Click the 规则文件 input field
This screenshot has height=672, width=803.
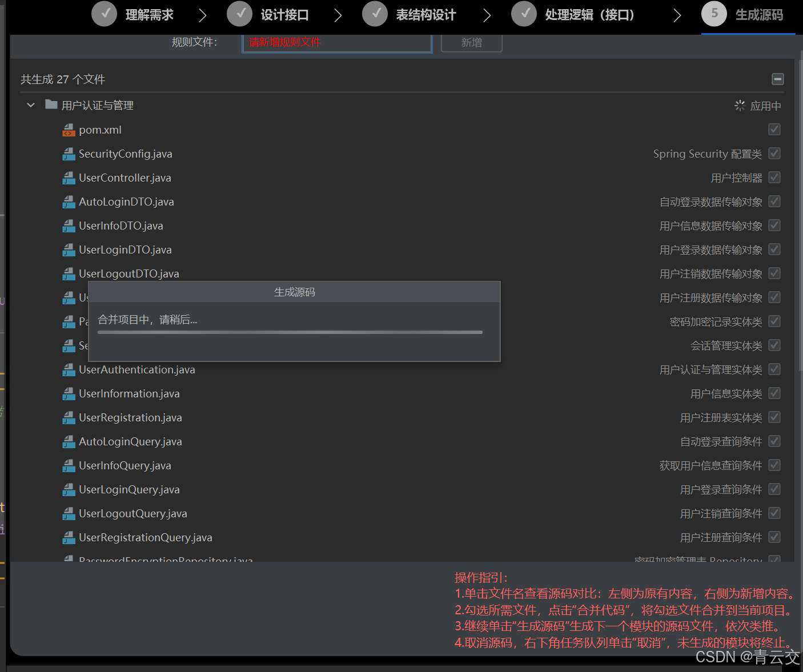pyautogui.click(x=337, y=43)
